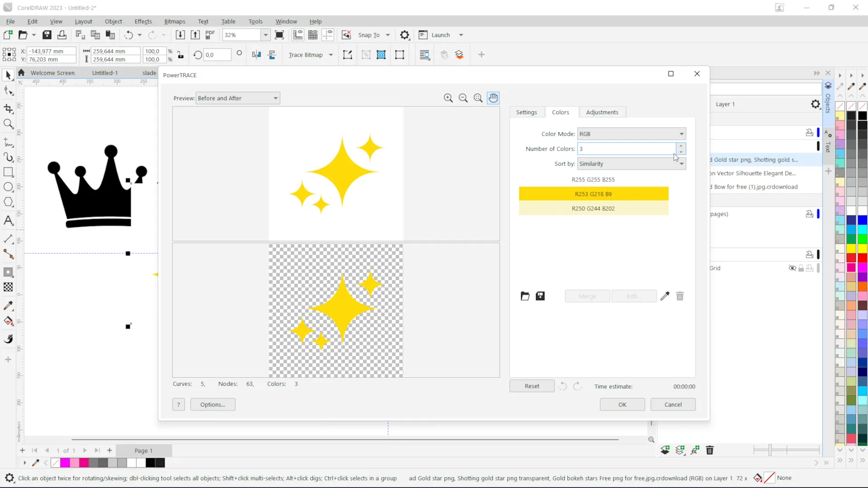Select the Polygon tool
The width and height of the screenshot is (868, 488).
[x=8, y=202]
